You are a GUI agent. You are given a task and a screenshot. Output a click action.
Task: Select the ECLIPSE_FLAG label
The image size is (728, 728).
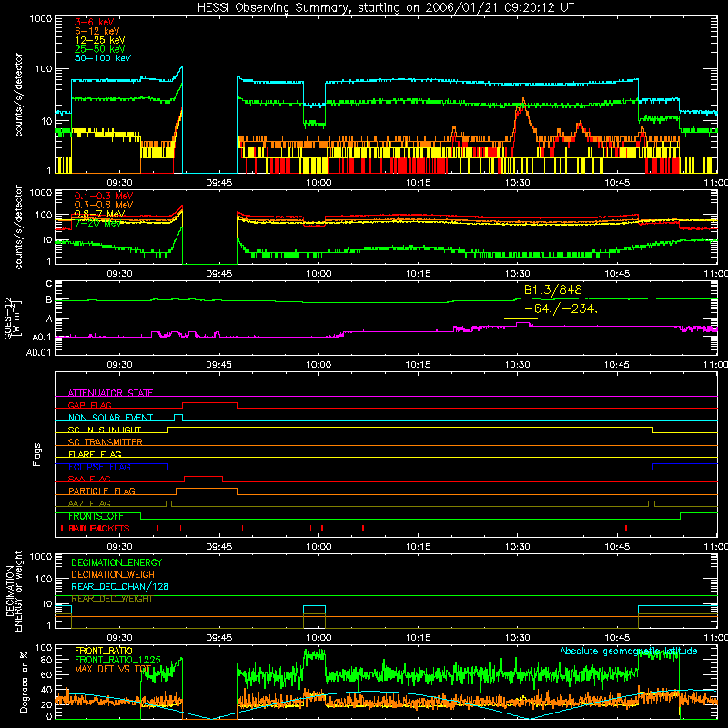tap(99, 467)
